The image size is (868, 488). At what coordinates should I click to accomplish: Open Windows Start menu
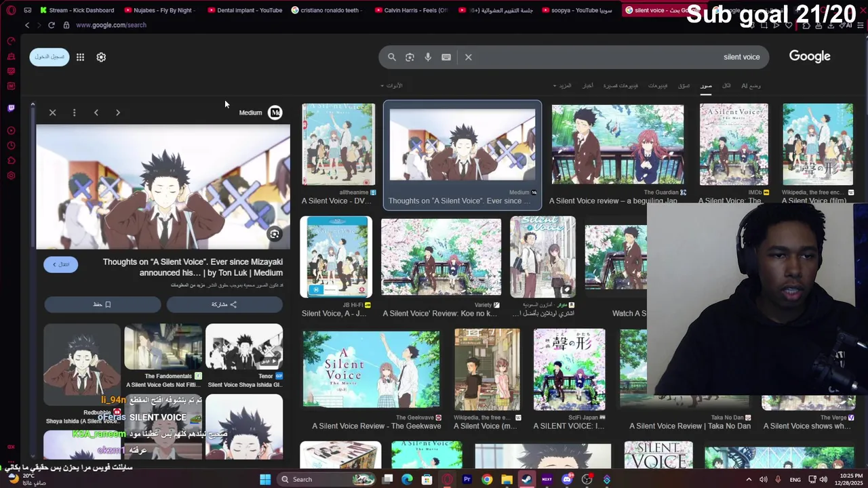[265, 479]
